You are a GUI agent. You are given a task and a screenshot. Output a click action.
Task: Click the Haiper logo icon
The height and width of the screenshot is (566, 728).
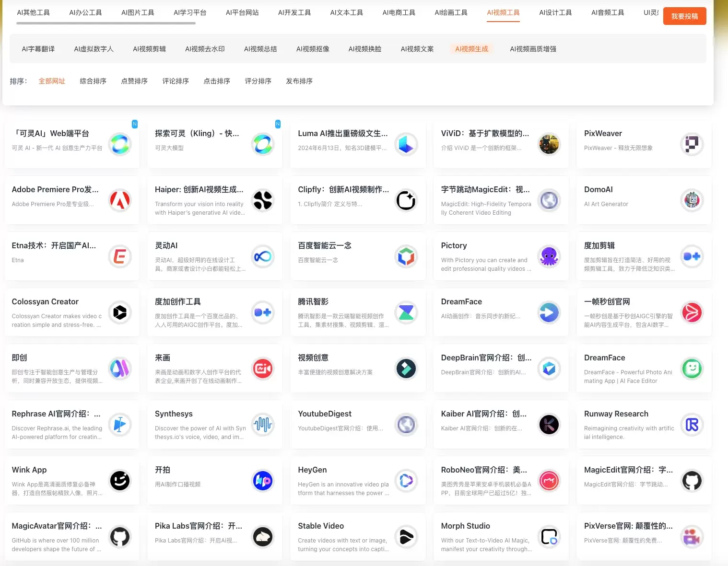[x=263, y=200]
